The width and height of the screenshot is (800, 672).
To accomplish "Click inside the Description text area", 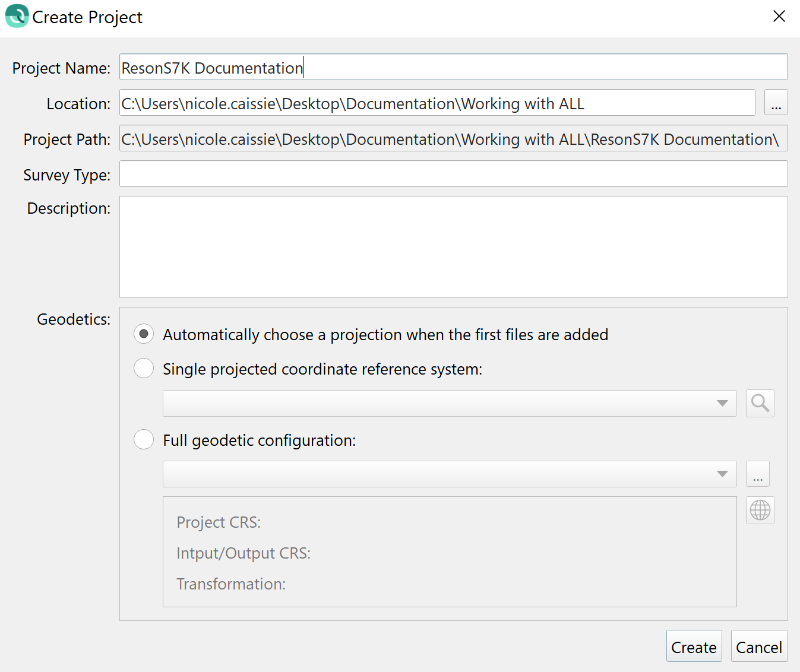I will coord(453,247).
